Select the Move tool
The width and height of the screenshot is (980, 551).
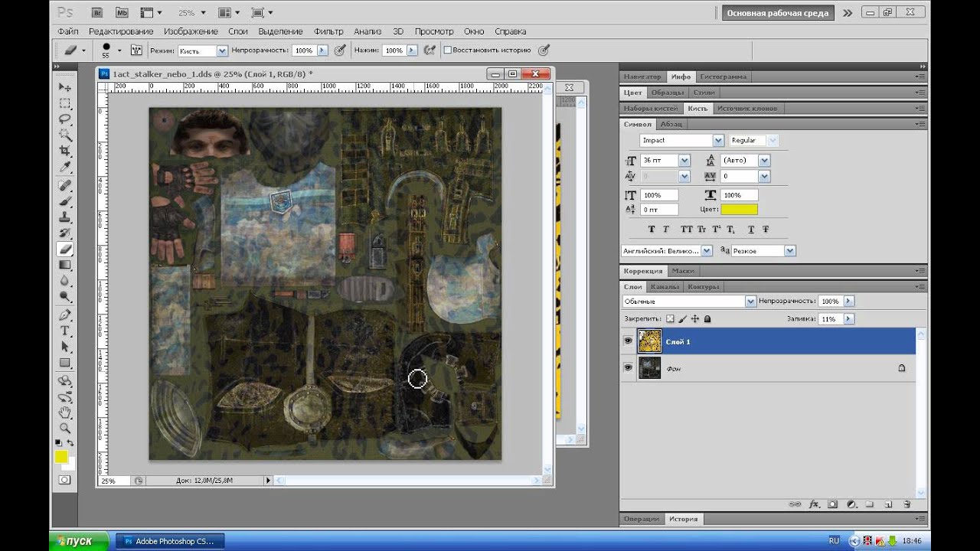click(x=65, y=87)
